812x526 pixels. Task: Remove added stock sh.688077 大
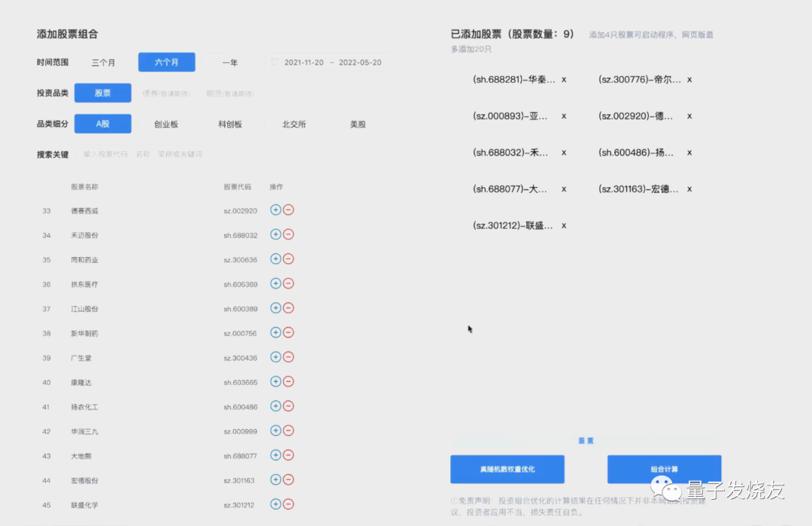tap(564, 189)
